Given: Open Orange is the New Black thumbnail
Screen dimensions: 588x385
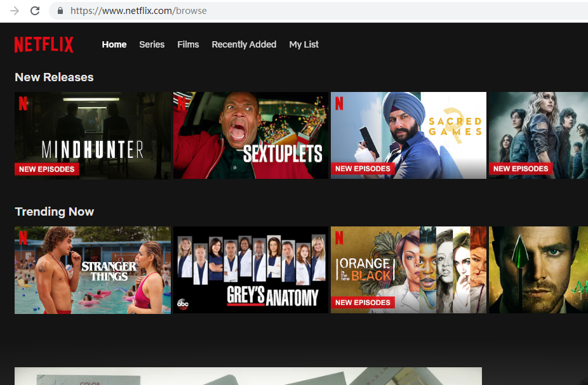Looking at the screenshot, I should click(408, 270).
